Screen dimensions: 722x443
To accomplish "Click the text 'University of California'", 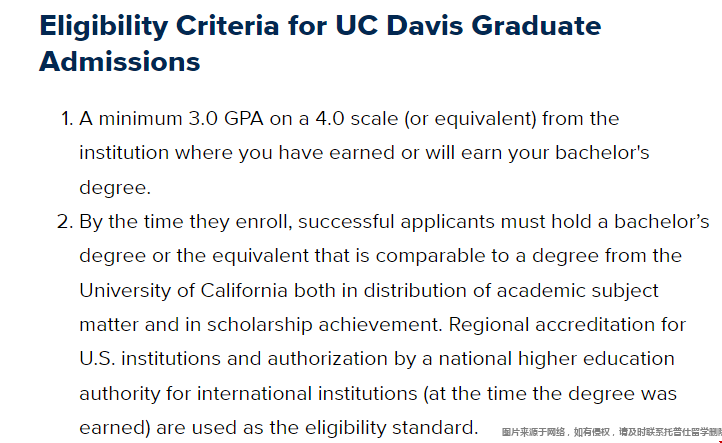I will [x=183, y=291].
